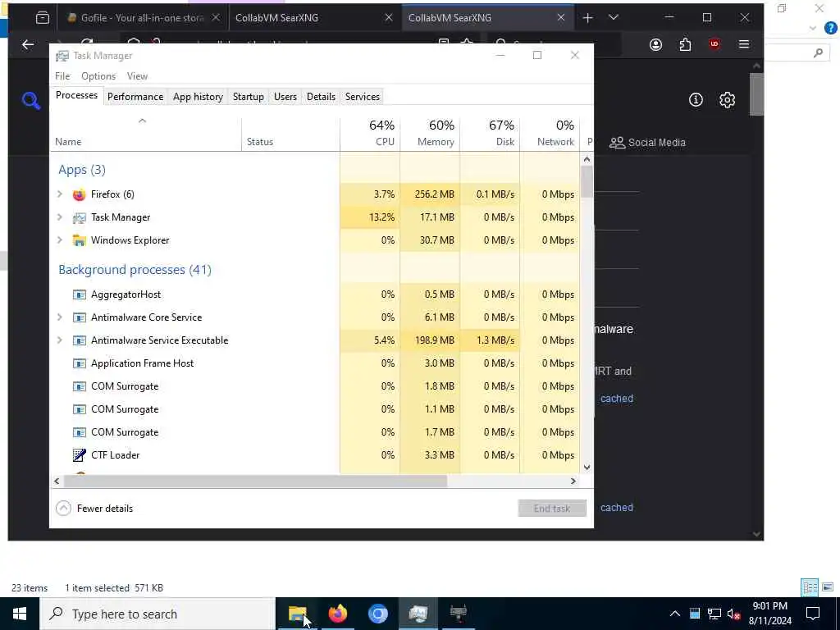840x630 pixels.
Task: Click the Explorer search box magnifier
Action: 818,52
